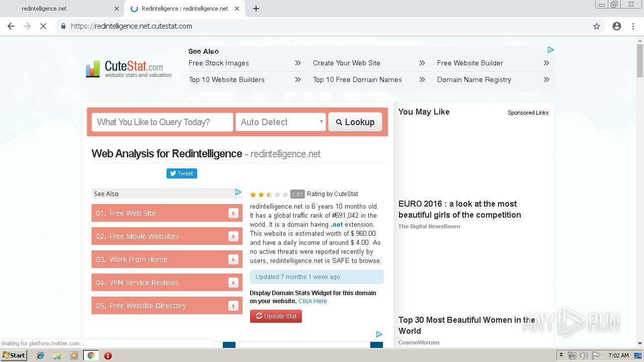Open Top 10 Website Builders link
Screen dimensions: 644x362
[226, 79]
